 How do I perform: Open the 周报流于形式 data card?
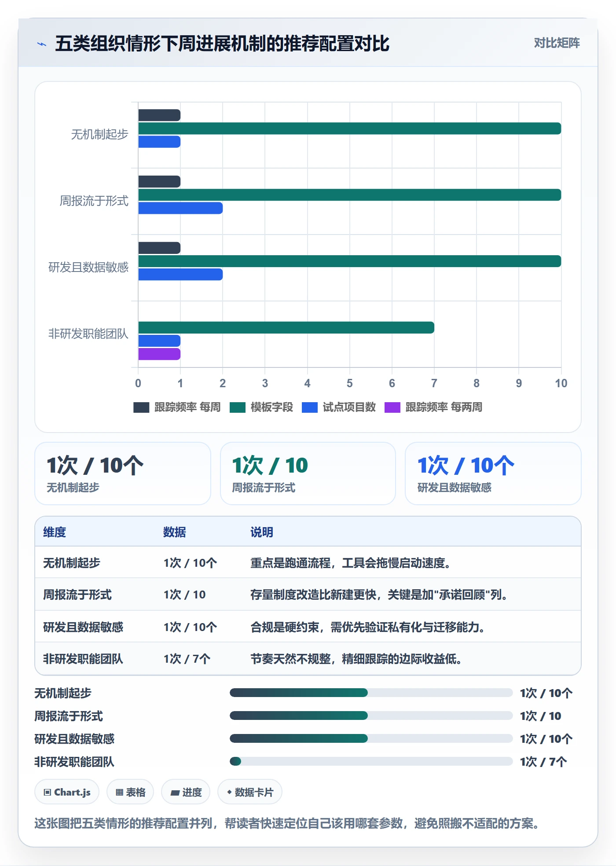tap(308, 473)
